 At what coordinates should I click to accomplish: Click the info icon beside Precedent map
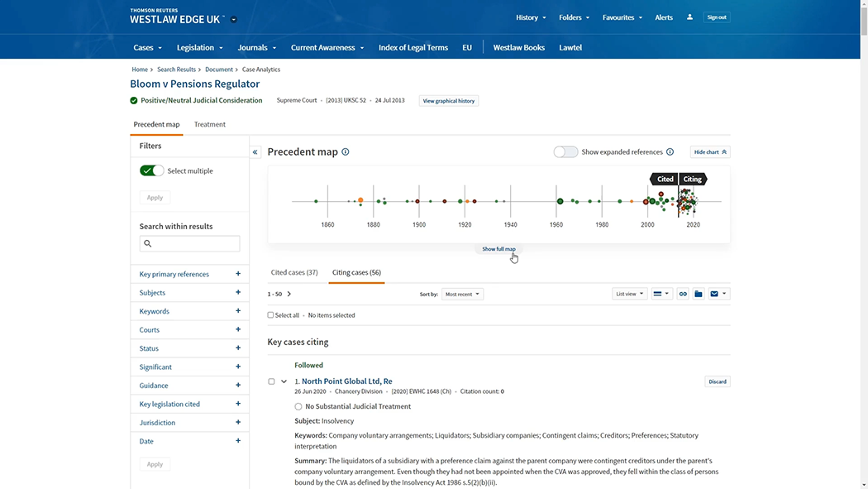pyautogui.click(x=346, y=152)
